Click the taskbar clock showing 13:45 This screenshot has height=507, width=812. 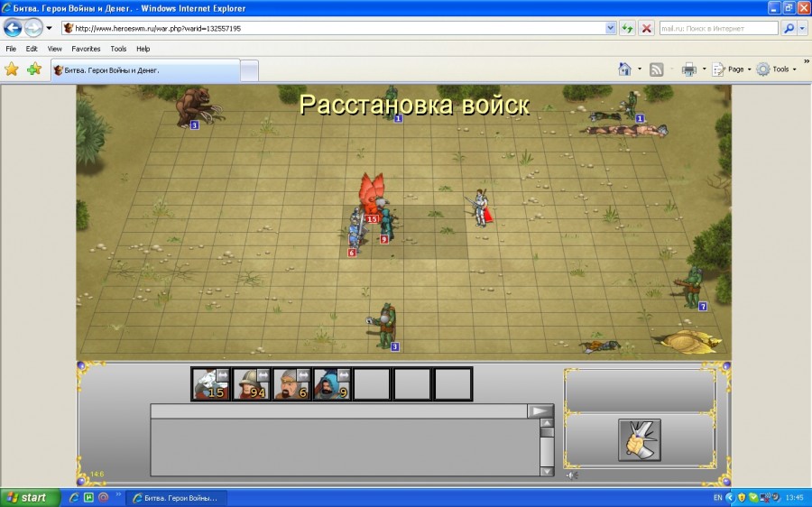click(795, 498)
